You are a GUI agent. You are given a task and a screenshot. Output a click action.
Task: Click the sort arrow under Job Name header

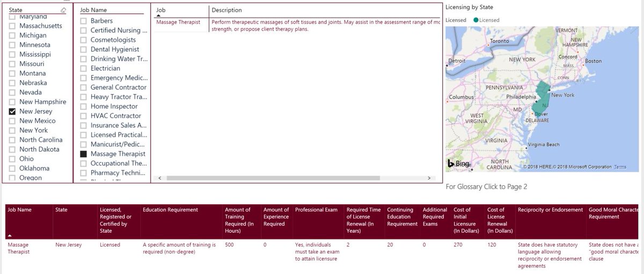point(10,235)
